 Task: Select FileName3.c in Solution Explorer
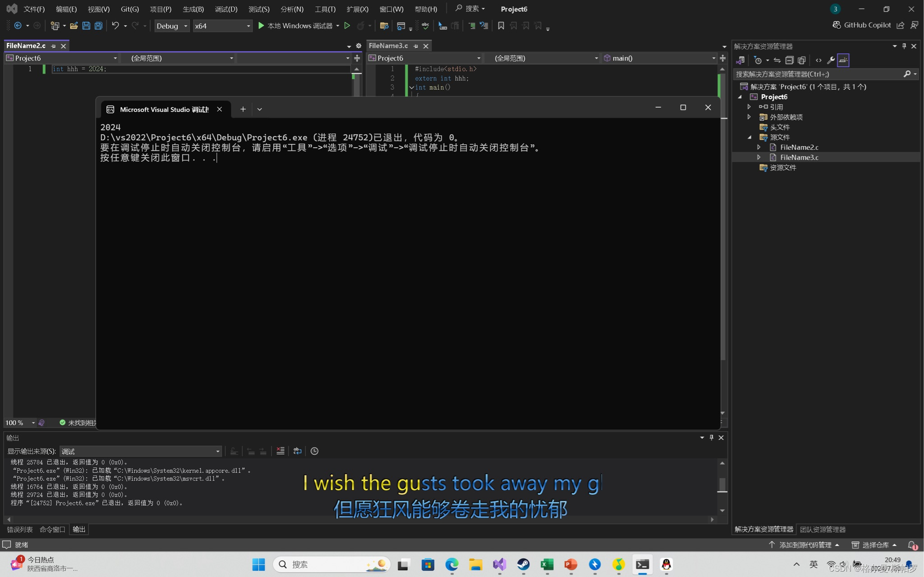pos(799,157)
